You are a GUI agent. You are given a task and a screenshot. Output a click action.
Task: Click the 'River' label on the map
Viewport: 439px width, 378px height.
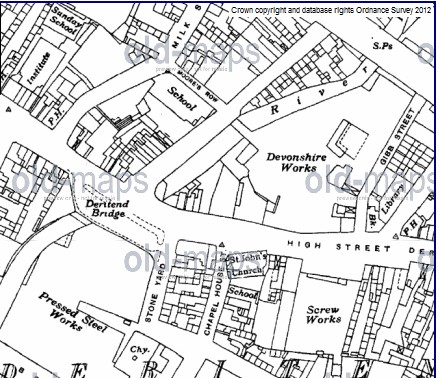pyautogui.click(x=320, y=91)
